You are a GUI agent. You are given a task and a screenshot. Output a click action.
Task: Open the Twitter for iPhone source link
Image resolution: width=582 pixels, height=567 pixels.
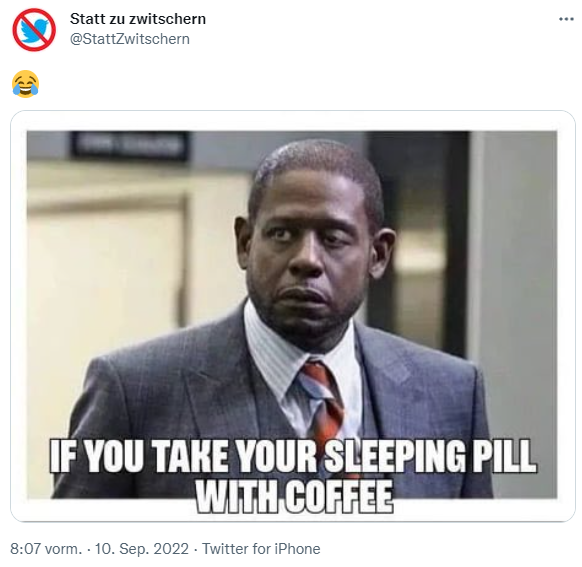(261, 549)
